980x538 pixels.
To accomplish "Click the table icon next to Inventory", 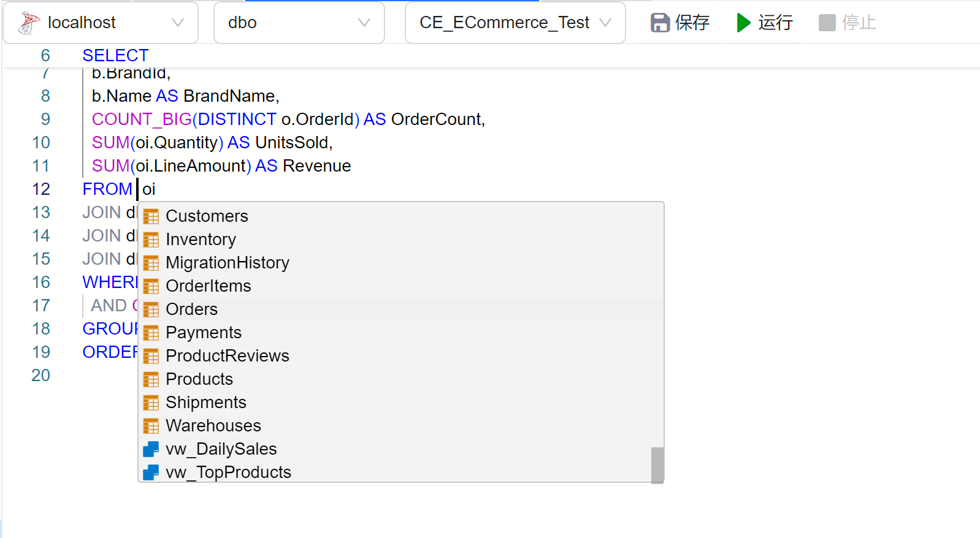I will (x=151, y=240).
